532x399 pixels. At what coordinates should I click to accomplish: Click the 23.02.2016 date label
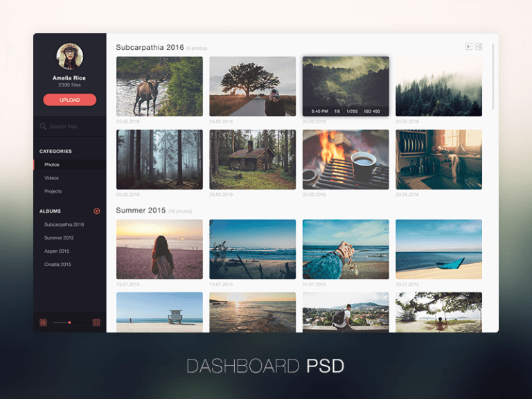(407, 121)
